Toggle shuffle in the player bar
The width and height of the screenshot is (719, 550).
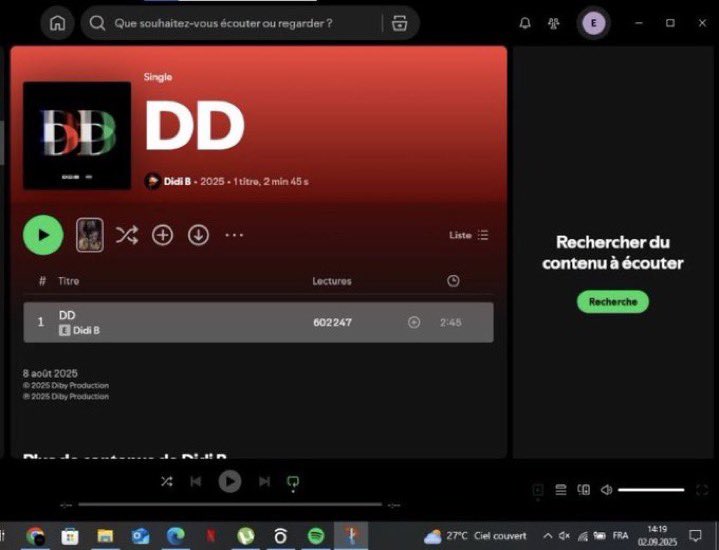[x=167, y=481]
